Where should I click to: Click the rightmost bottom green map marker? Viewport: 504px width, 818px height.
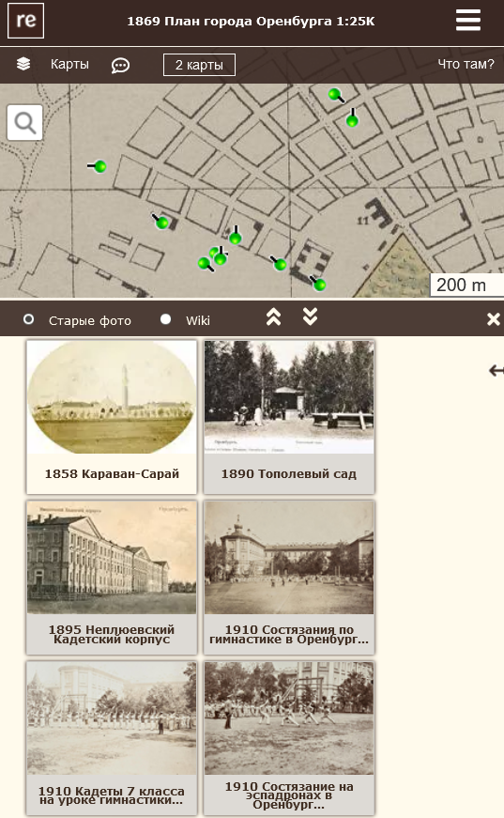point(319,285)
